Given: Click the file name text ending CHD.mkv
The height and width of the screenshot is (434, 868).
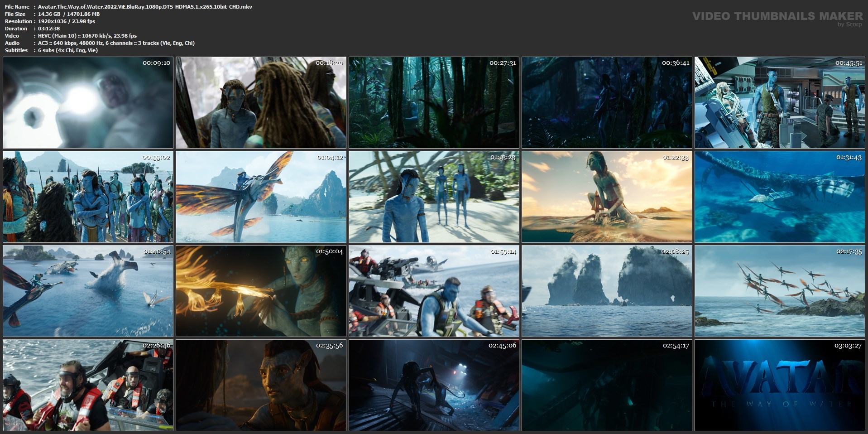Looking at the screenshot, I should tap(145, 7).
